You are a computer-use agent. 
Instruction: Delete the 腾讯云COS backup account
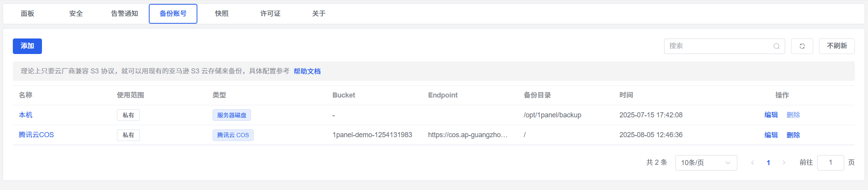pyautogui.click(x=793, y=135)
